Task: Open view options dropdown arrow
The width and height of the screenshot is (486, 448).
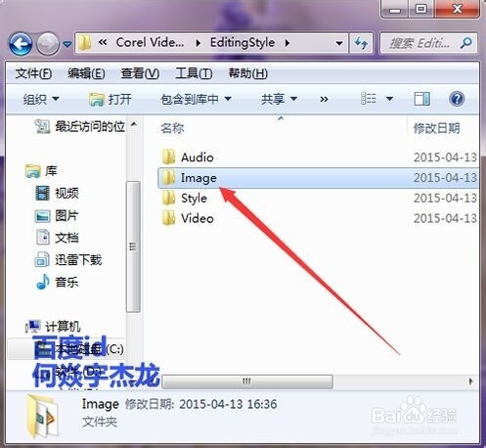Action: pyautogui.click(x=389, y=99)
